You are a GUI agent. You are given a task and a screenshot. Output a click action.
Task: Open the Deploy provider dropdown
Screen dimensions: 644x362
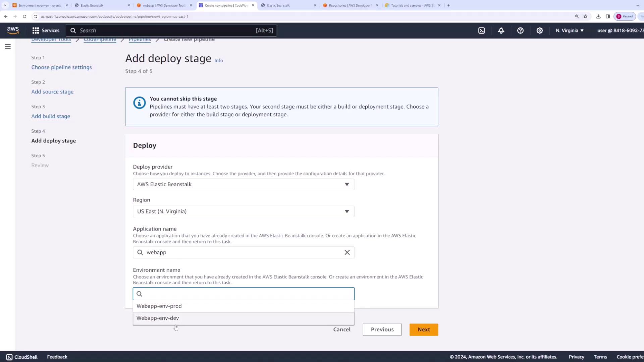click(243, 184)
